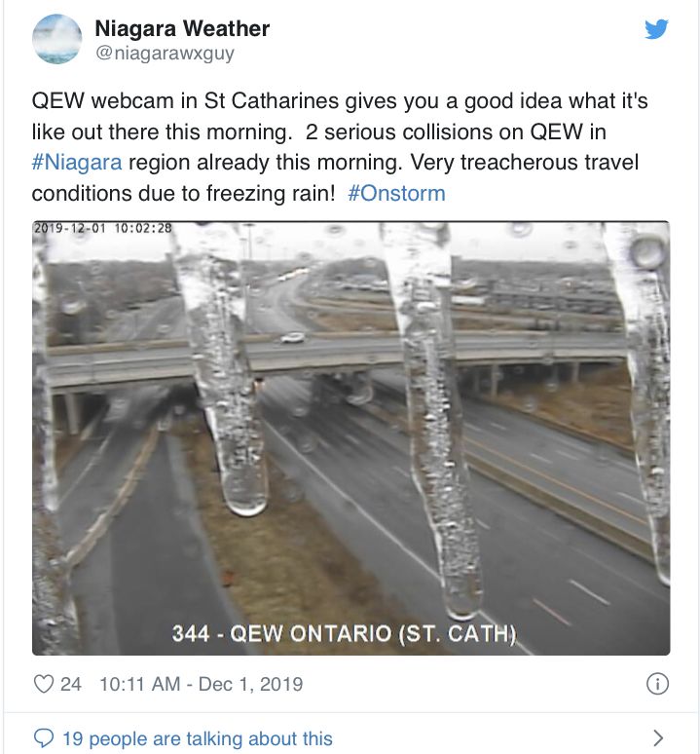This screenshot has height=754, width=700.
Task: Click the webcam 2019-12-01 10:02:28 timestamp overlay
Action: (103, 229)
